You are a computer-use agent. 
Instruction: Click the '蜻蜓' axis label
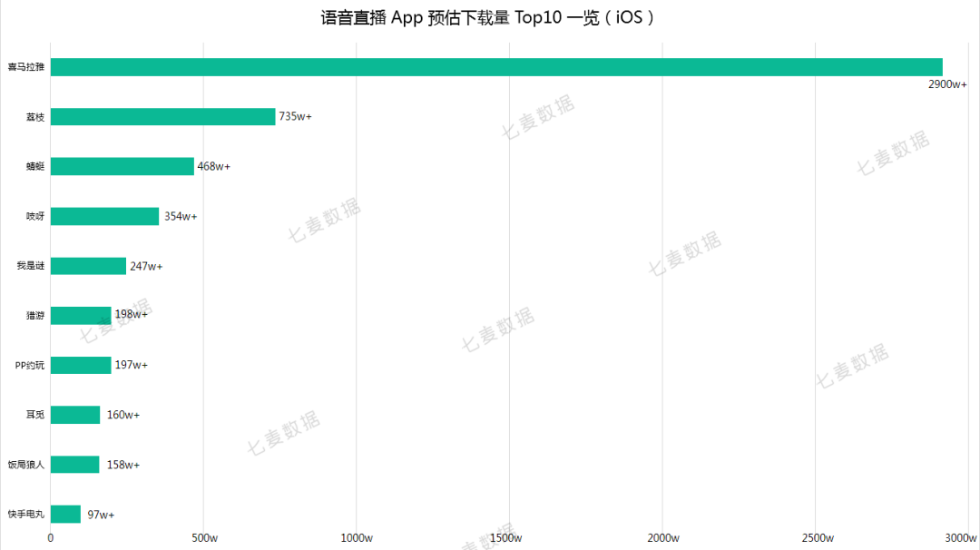coord(35,166)
